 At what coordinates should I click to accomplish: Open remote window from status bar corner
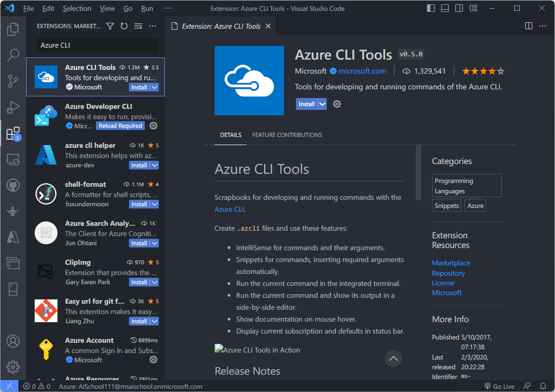tap(9, 386)
